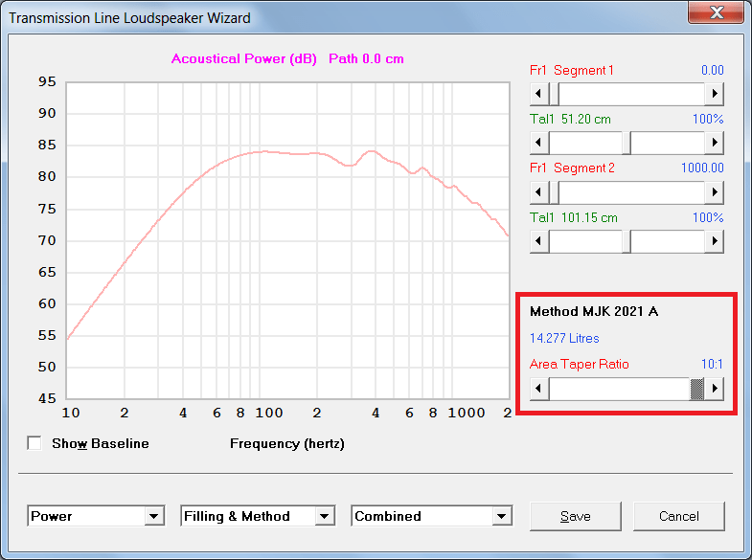The image size is (752, 560).
Task: Click left arrow of Fr1 Segment 1 scrollbar
Action: tap(539, 94)
